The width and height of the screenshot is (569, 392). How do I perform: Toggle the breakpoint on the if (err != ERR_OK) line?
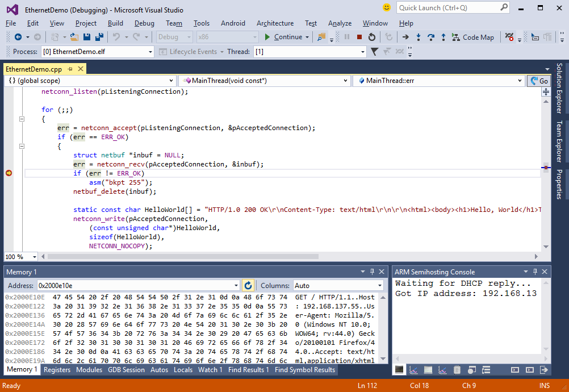tap(9, 173)
